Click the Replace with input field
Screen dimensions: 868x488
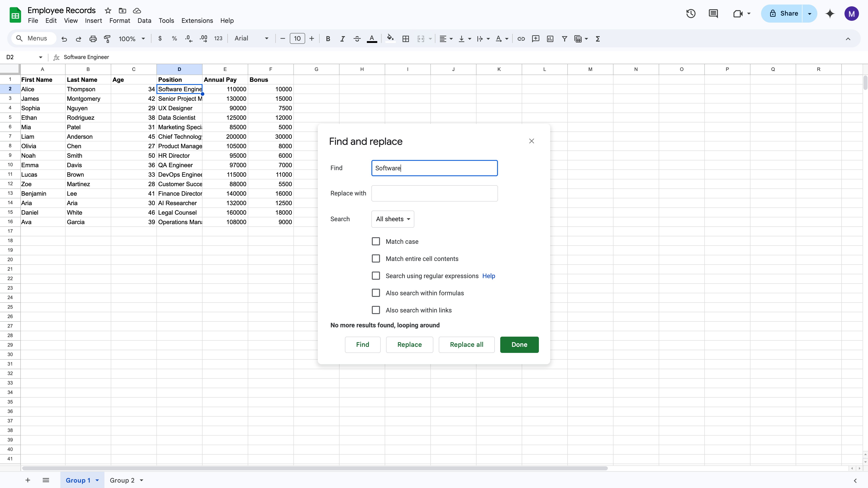(x=434, y=193)
